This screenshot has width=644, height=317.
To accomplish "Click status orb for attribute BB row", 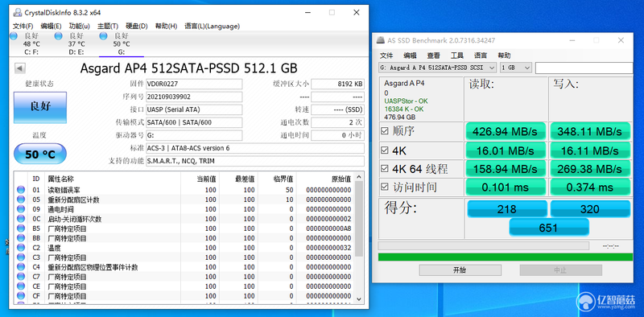I will click(x=21, y=238).
